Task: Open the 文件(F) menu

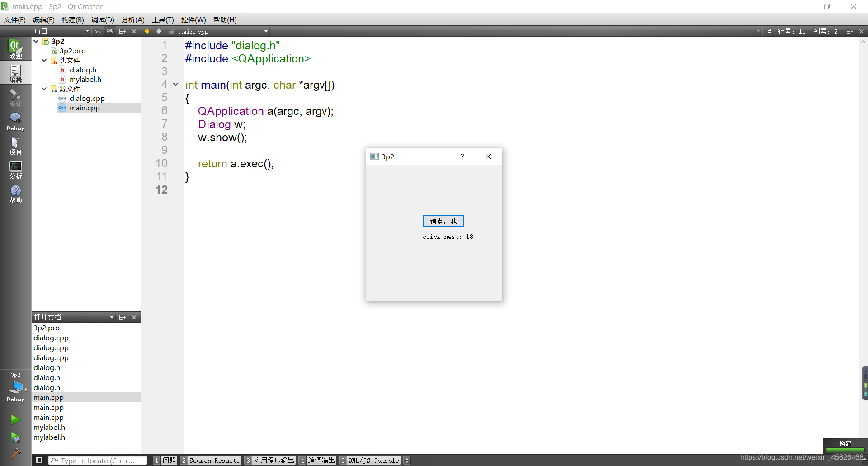Action: coord(15,19)
